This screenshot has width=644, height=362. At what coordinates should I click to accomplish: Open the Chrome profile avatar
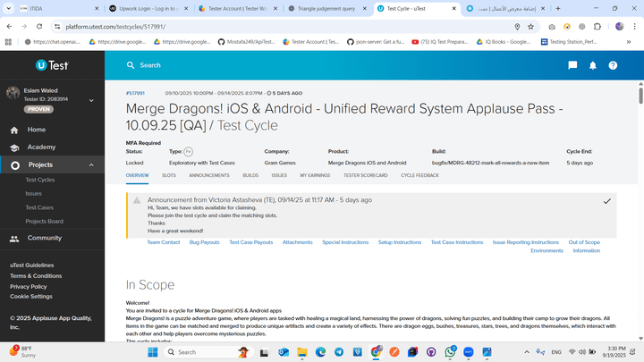[619, 26]
